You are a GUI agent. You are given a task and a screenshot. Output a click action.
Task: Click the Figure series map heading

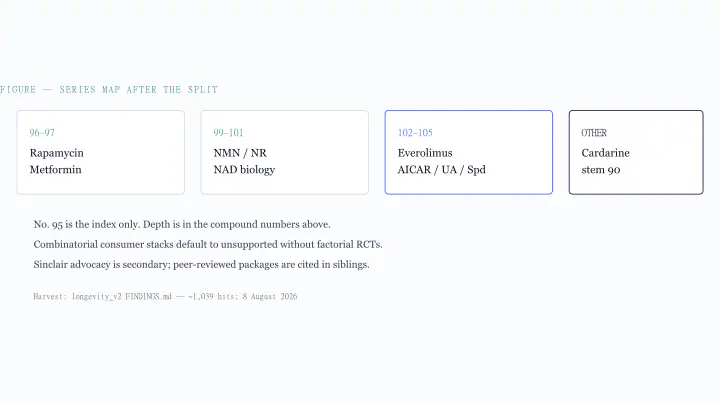tap(109, 90)
